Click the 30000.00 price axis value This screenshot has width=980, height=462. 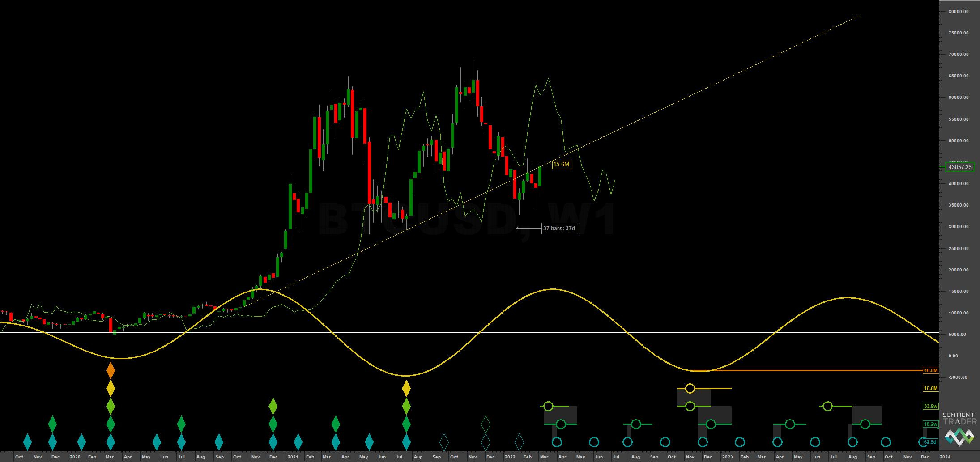pyautogui.click(x=959, y=227)
